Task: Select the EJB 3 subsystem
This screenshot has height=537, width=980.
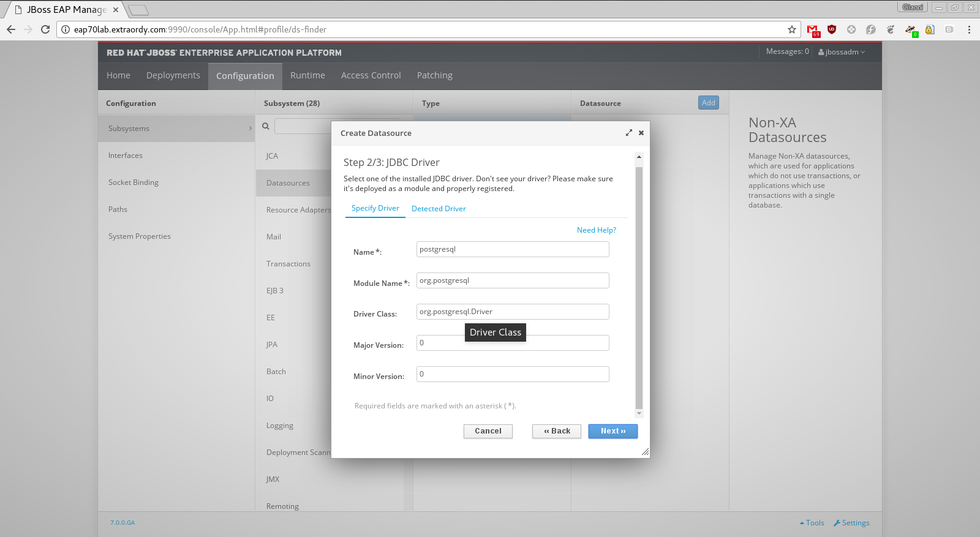Action: (294, 291)
